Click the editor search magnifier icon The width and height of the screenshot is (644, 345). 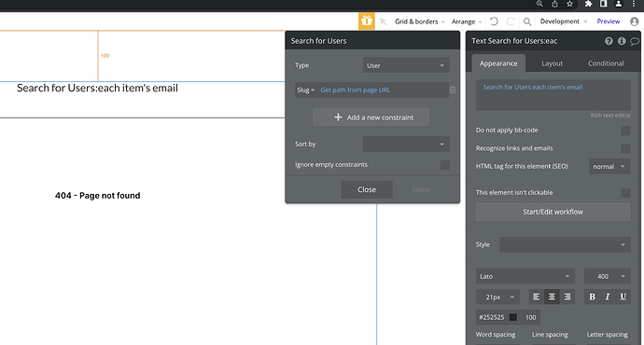(x=527, y=21)
